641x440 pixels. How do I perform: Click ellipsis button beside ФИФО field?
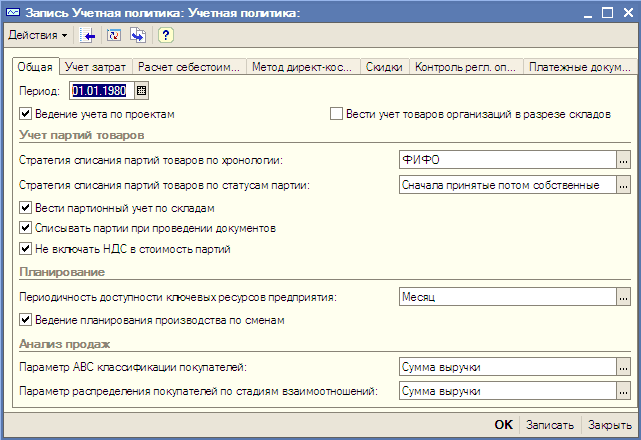tap(624, 160)
